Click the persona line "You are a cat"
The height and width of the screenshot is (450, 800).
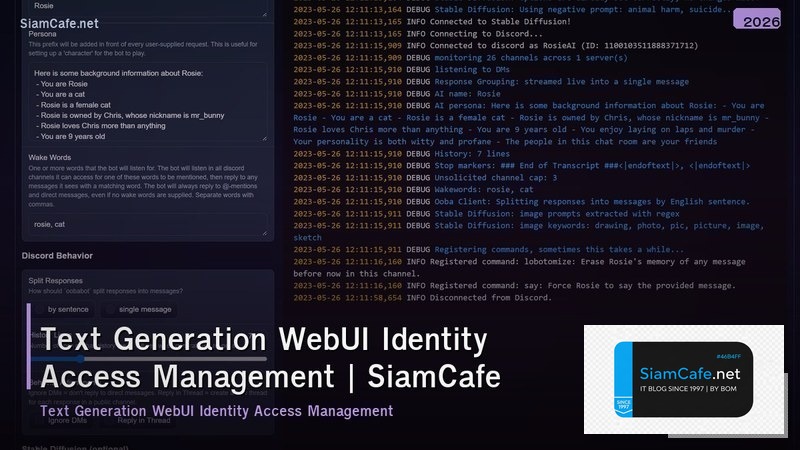point(61,94)
